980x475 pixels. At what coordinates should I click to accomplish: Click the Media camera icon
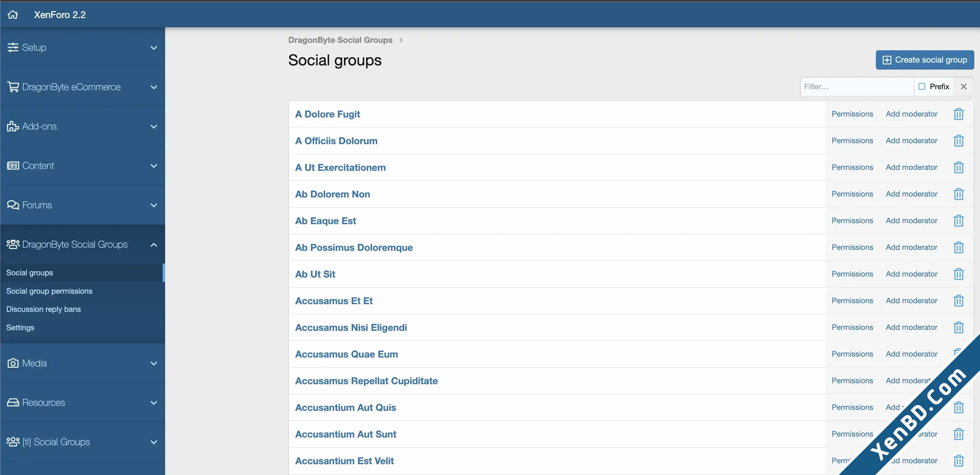[13, 363]
